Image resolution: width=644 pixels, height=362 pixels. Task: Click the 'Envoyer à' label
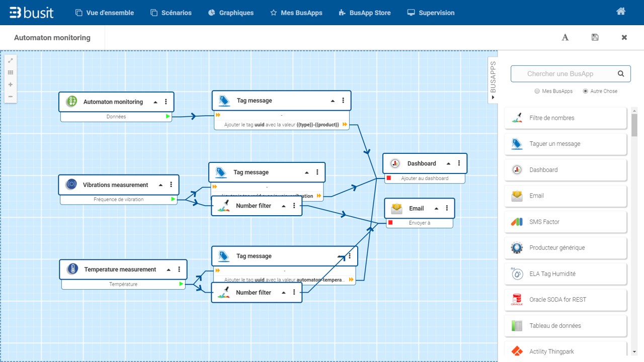pos(420,223)
